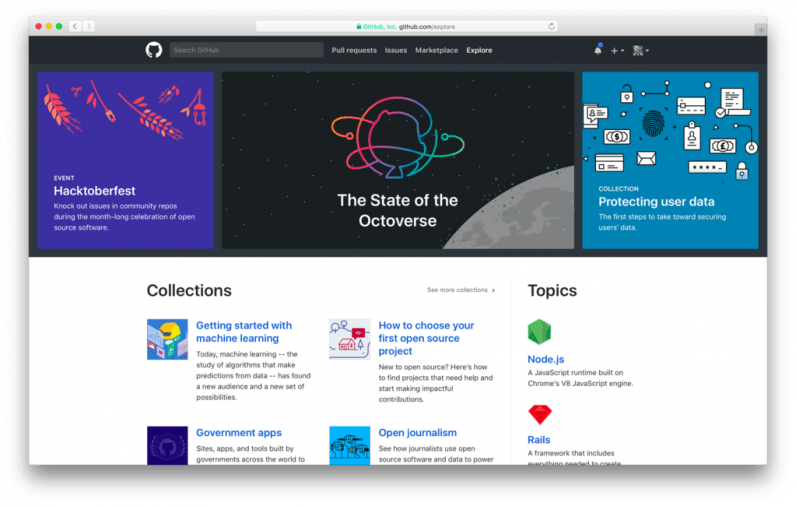Click the Rails ruby gem icon
The height and width of the screenshot is (506, 796).
point(540,415)
